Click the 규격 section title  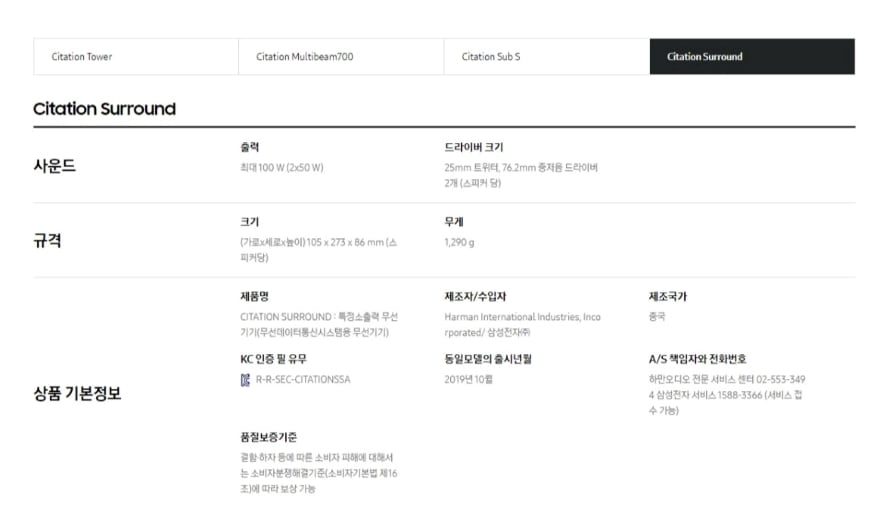[48, 240]
